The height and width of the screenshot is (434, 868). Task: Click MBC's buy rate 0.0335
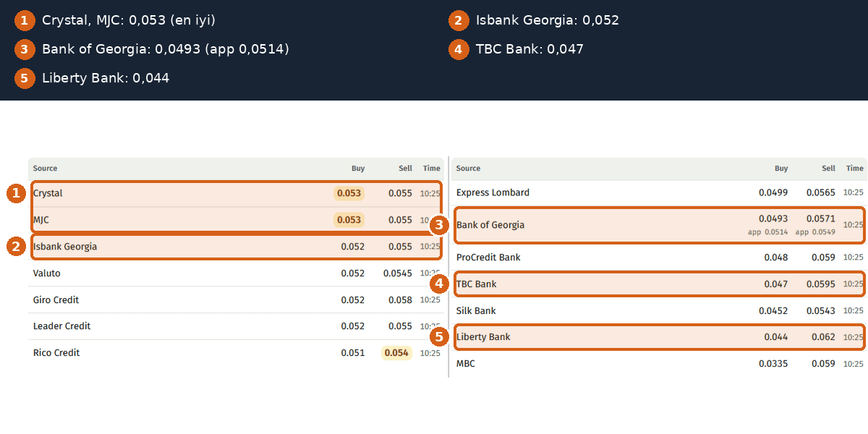(x=773, y=364)
